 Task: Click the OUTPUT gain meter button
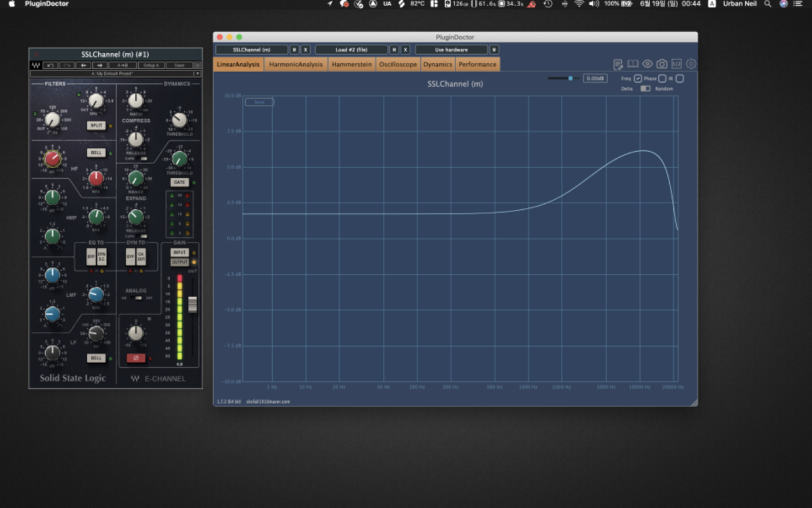pos(179,262)
